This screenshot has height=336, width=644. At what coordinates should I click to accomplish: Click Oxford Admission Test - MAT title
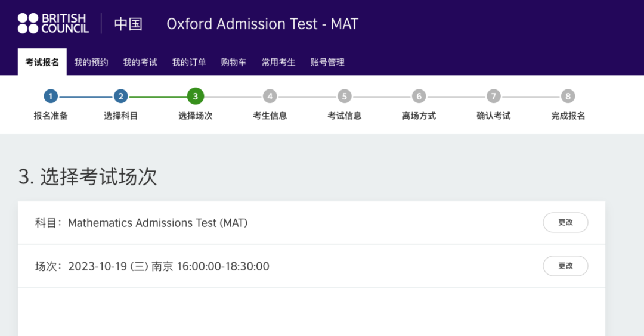tap(262, 24)
